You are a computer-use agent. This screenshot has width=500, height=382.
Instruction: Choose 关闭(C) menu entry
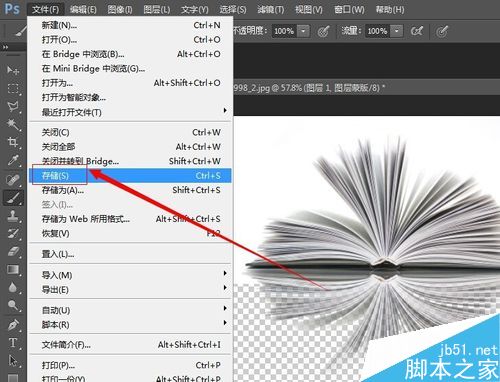[x=131, y=132]
